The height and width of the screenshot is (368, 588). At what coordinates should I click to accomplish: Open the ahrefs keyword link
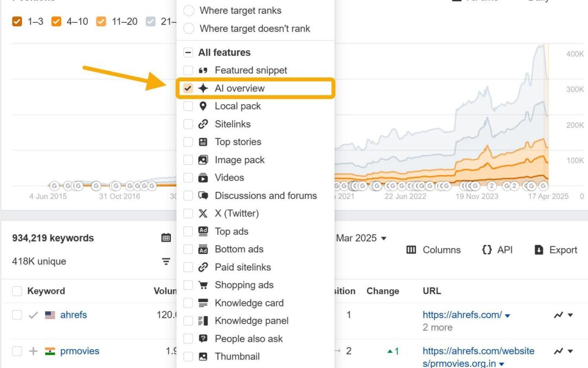[73, 315]
